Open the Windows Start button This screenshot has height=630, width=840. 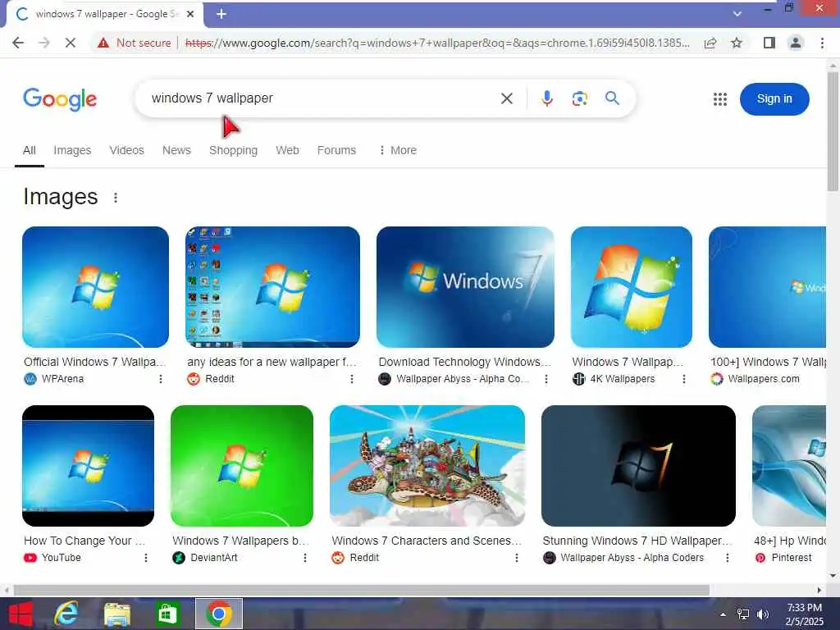pos(21,614)
